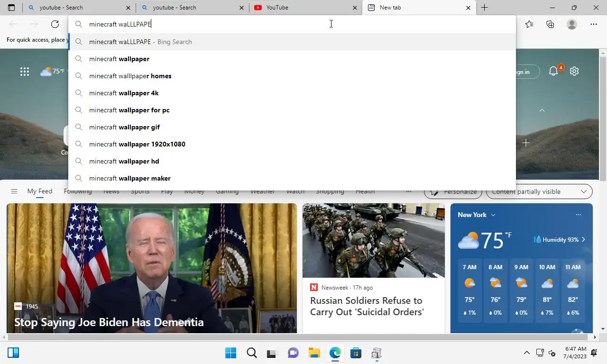
Task: Open Microsoft Store from taskbar
Action: point(356,353)
